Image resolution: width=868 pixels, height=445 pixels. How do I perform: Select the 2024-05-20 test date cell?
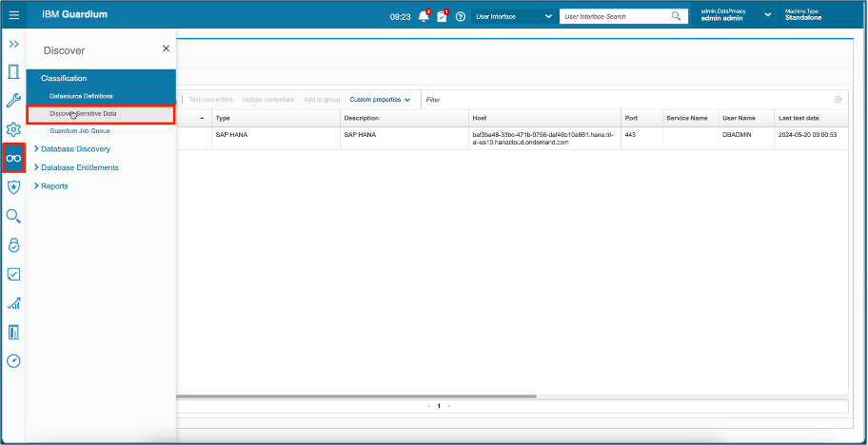pos(811,138)
